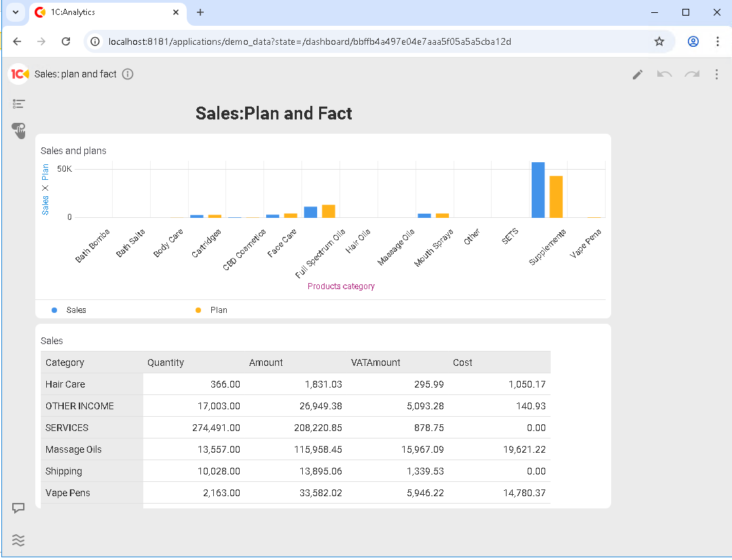Viewport: 732px width, 560px height.
Task: Toggle the Sales series in chart legend
Action: (75, 310)
